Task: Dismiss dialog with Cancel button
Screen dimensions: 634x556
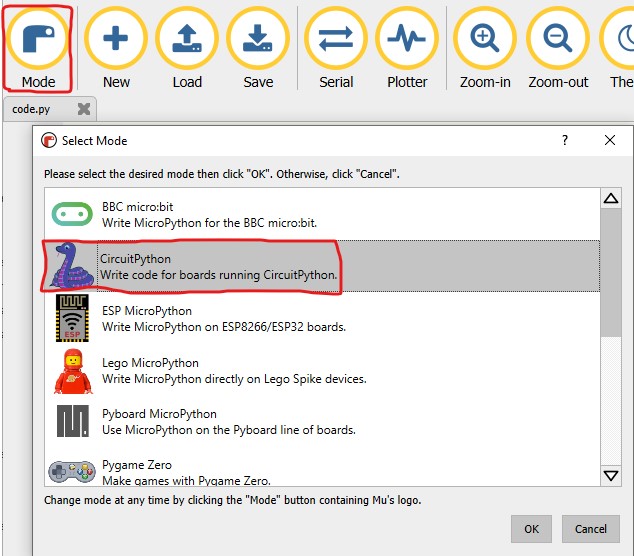Action: click(591, 529)
